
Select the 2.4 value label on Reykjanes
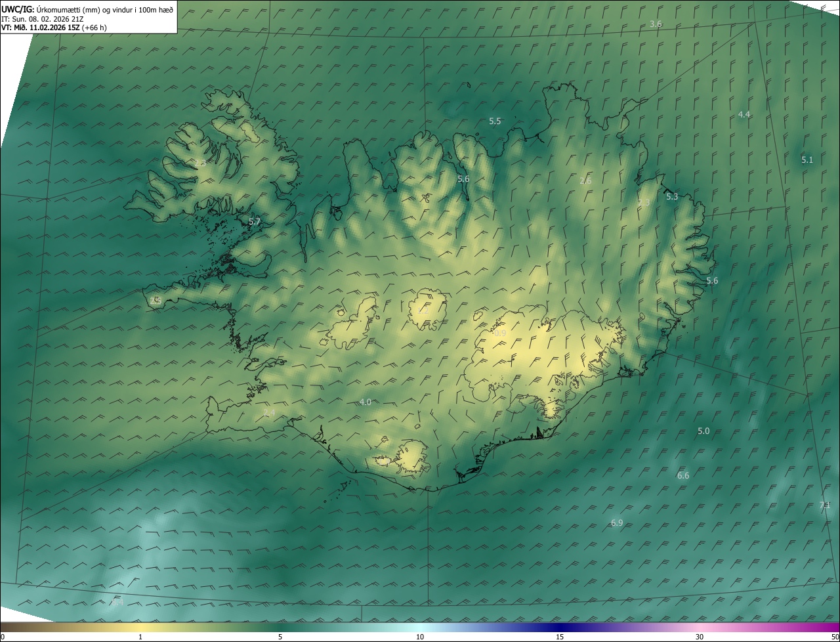coord(269,413)
